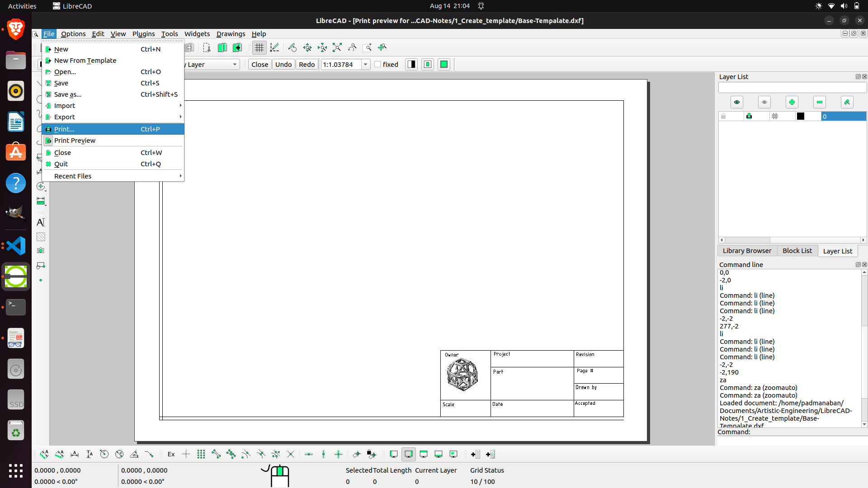
Task: Switch to the Block List tab
Action: pos(797,251)
